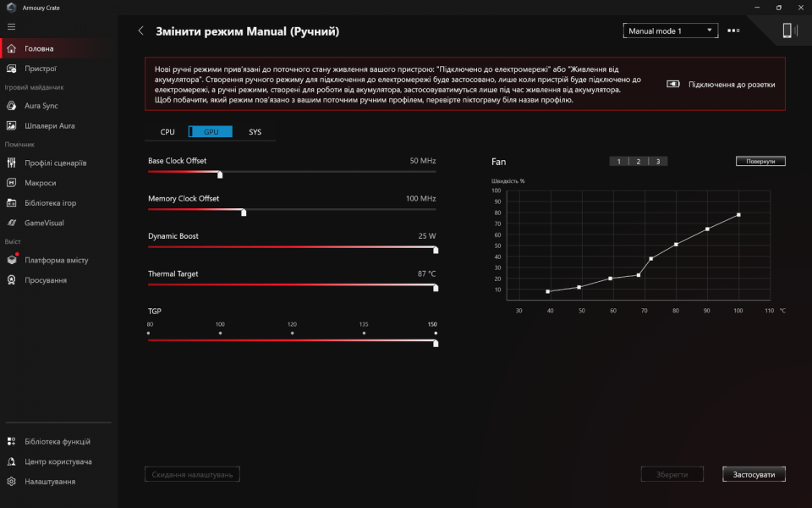
Task: Click the Платформа вмісту icon
Action: tap(11, 260)
